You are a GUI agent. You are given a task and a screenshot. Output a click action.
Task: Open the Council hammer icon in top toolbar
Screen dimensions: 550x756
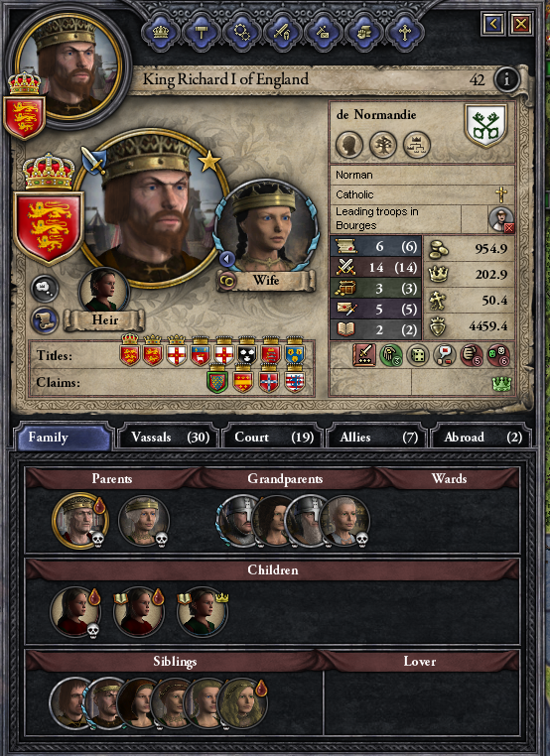[202, 33]
